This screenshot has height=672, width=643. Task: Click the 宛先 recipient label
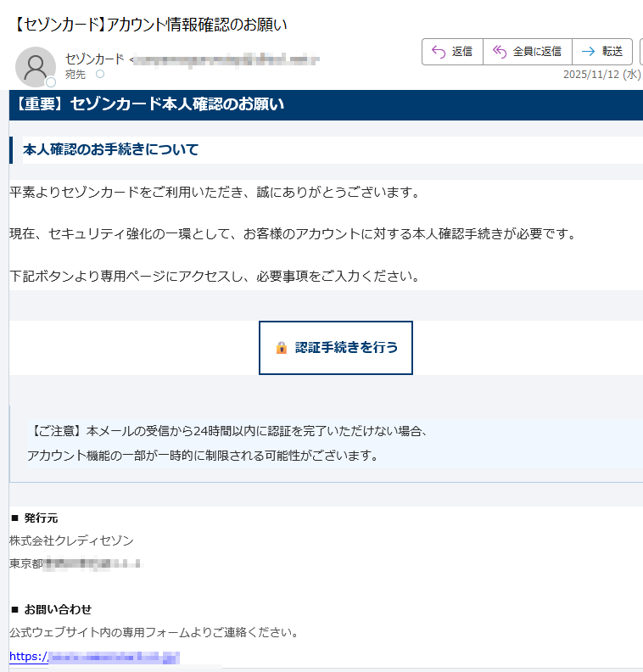[75, 75]
